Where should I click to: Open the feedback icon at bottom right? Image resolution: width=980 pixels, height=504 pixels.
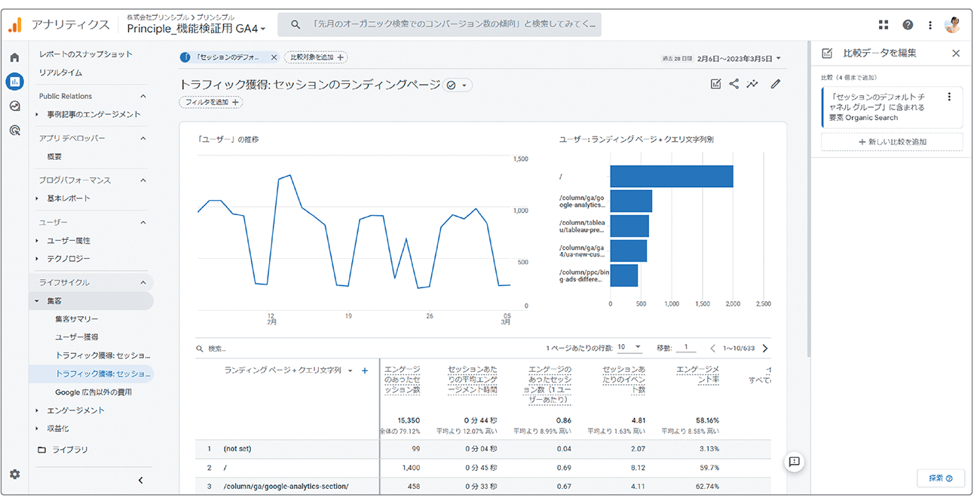tap(794, 462)
